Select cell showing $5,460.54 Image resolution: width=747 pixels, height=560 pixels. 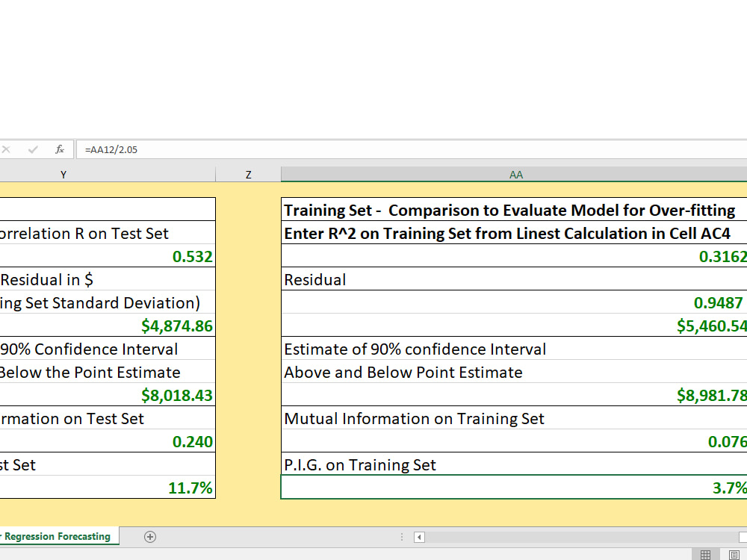coord(514,326)
